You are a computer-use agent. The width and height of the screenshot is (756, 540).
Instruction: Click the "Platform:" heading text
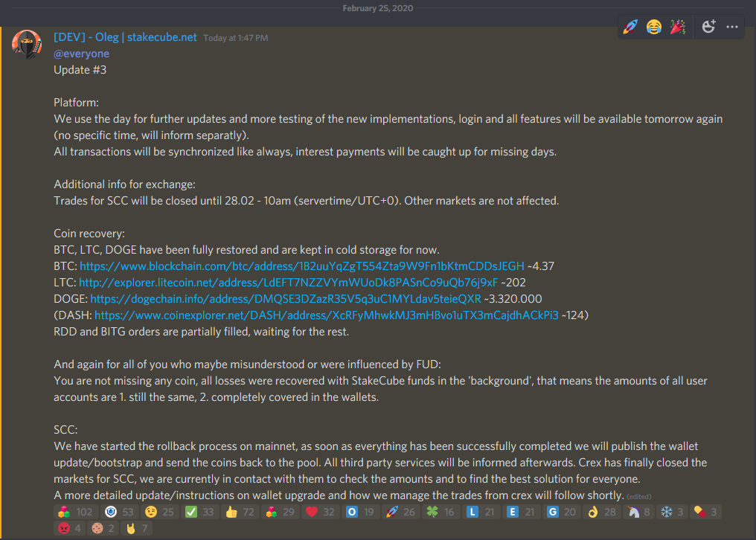[76, 103]
